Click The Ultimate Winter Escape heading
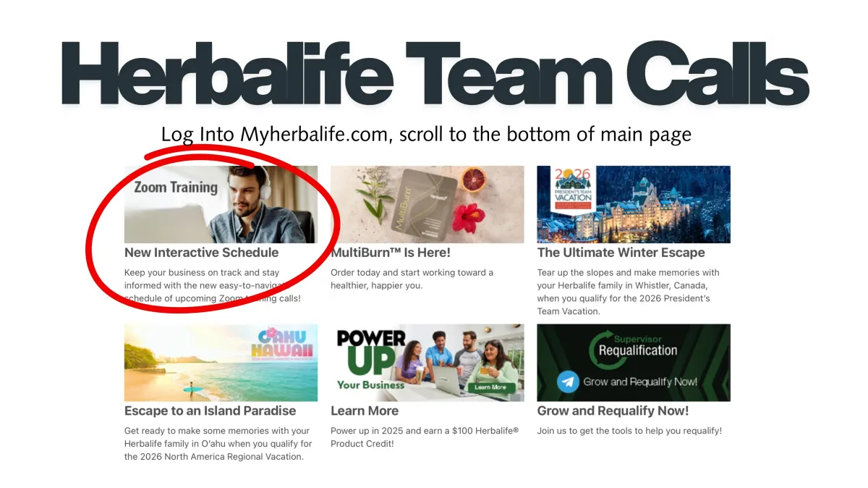The image size is (868, 488). pyautogui.click(x=621, y=253)
